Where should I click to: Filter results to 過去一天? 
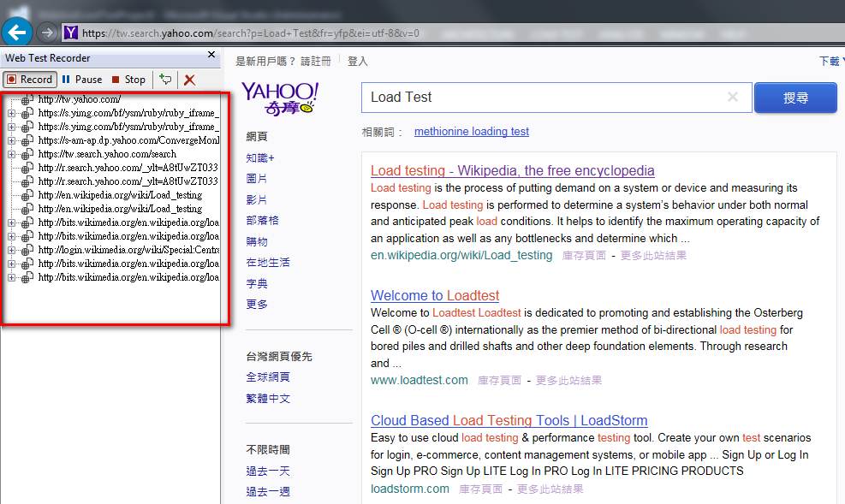point(268,471)
